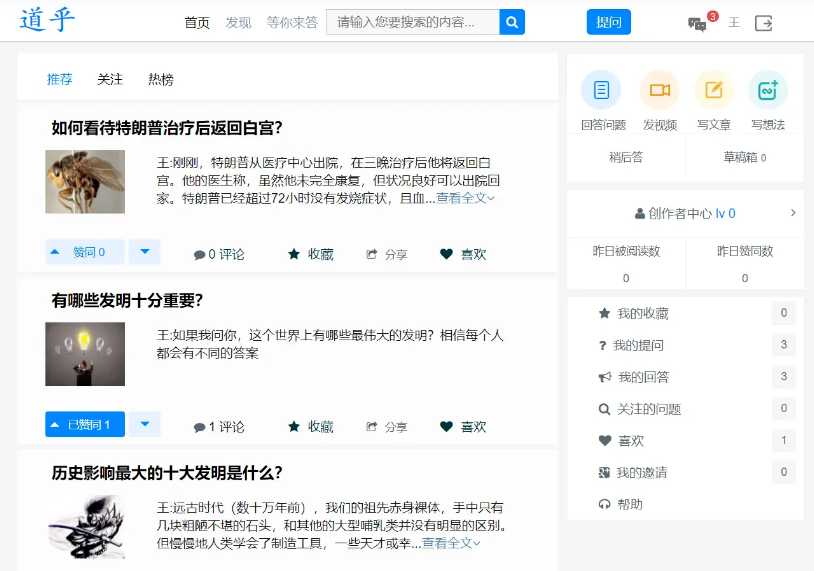Open 1 评论 on 有哪些发明十分重要 post
The width and height of the screenshot is (814, 571).
click(219, 427)
